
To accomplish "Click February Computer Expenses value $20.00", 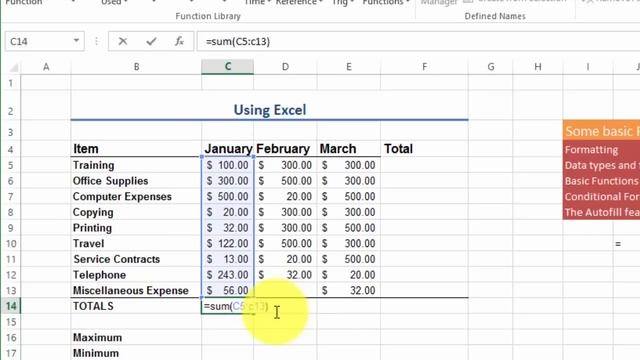I will 285,196.
